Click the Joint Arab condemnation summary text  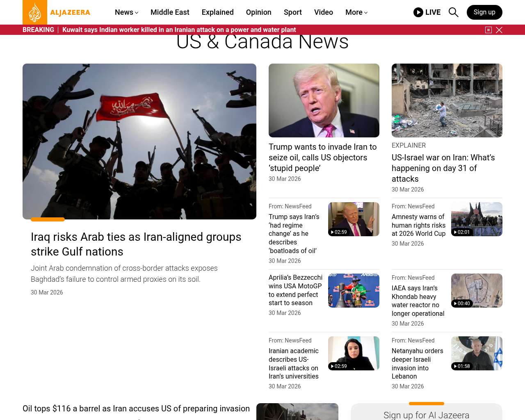(x=124, y=274)
